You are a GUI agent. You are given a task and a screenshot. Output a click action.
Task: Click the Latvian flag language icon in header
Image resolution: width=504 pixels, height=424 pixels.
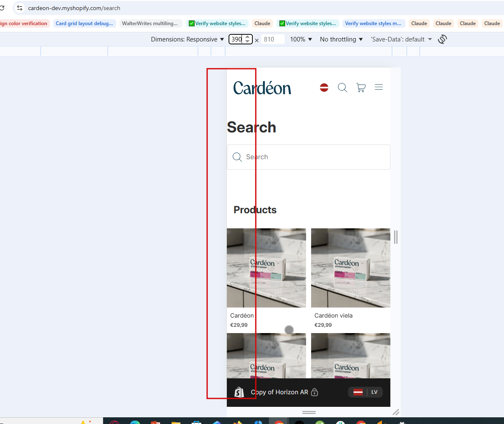click(324, 88)
